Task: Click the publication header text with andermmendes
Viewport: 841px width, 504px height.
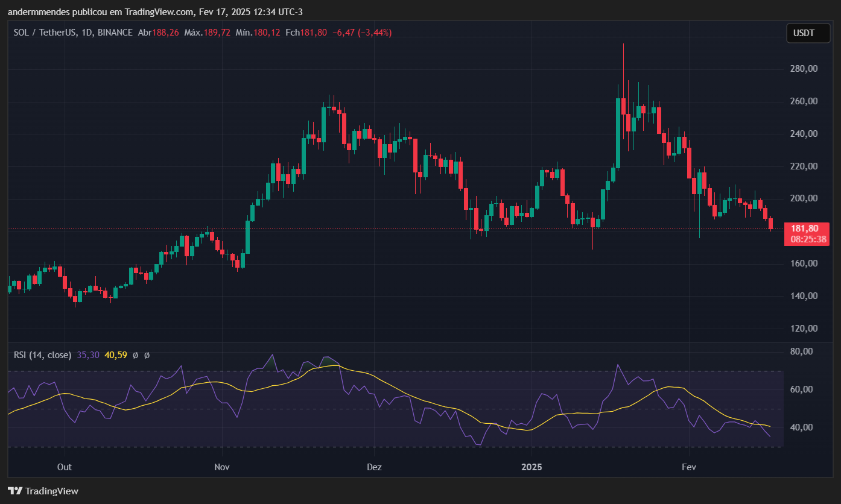Action: [x=154, y=12]
